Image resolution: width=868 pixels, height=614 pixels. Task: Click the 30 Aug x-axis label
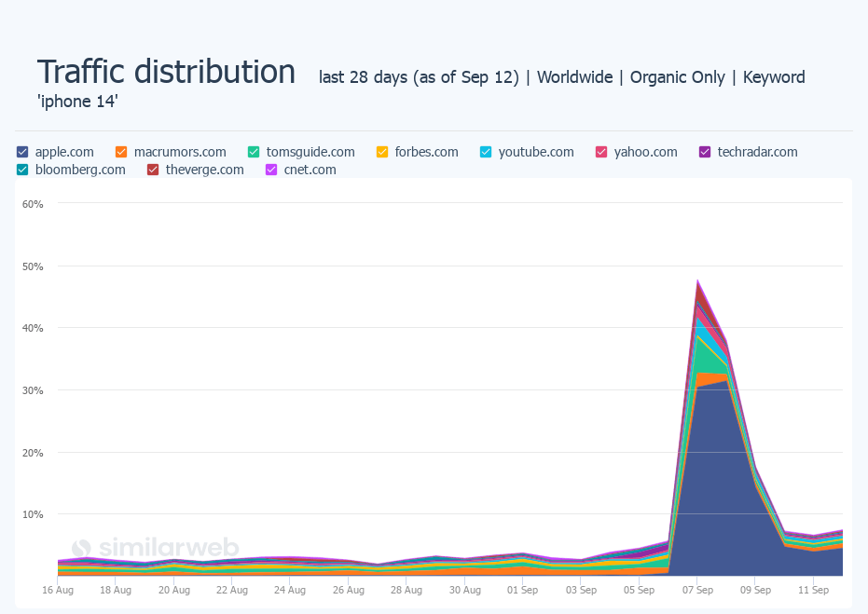click(x=464, y=590)
